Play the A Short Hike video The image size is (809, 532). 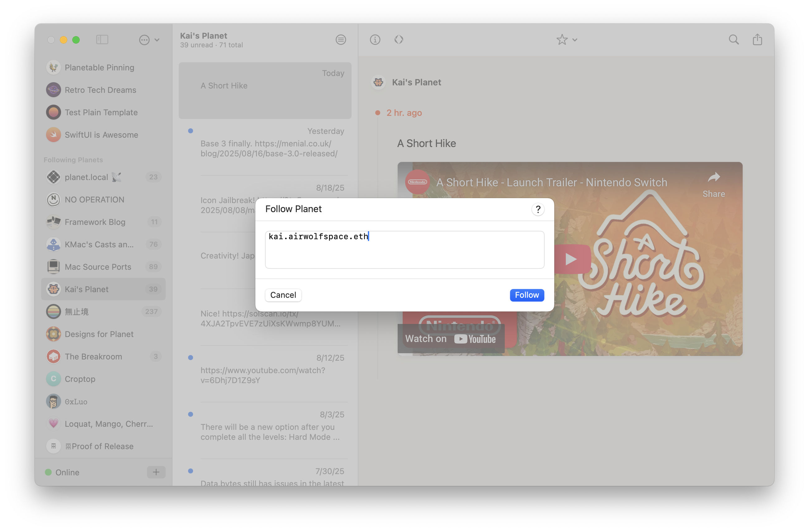571,259
